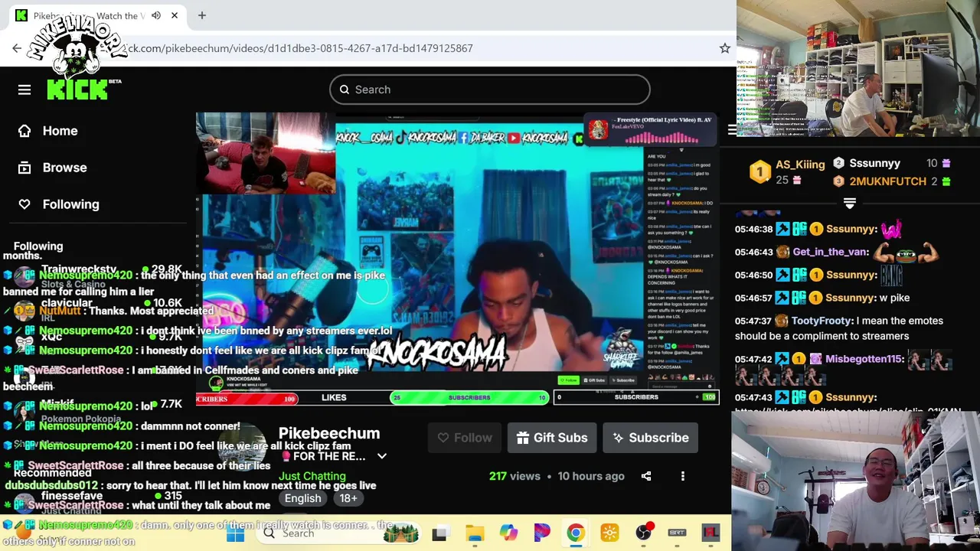Viewport: 980px width, 551px height.
Task: Launch Copilot from taskbar
Action: pyautogui.click(x=508, y=533)
